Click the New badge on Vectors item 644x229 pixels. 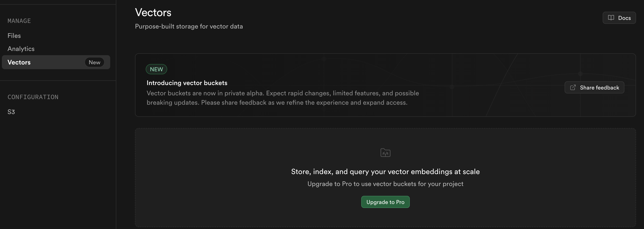pos(94,62)
